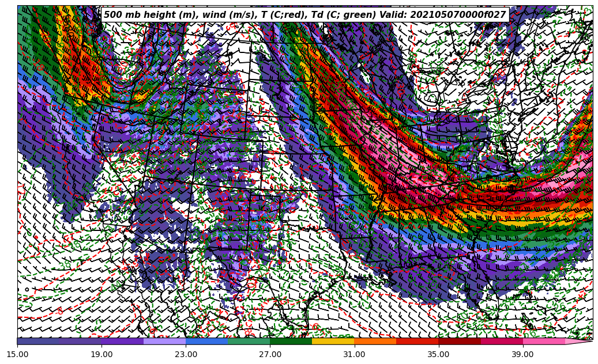
Task: Select the orange colorbar segment
Action: [x=375, y=341]
